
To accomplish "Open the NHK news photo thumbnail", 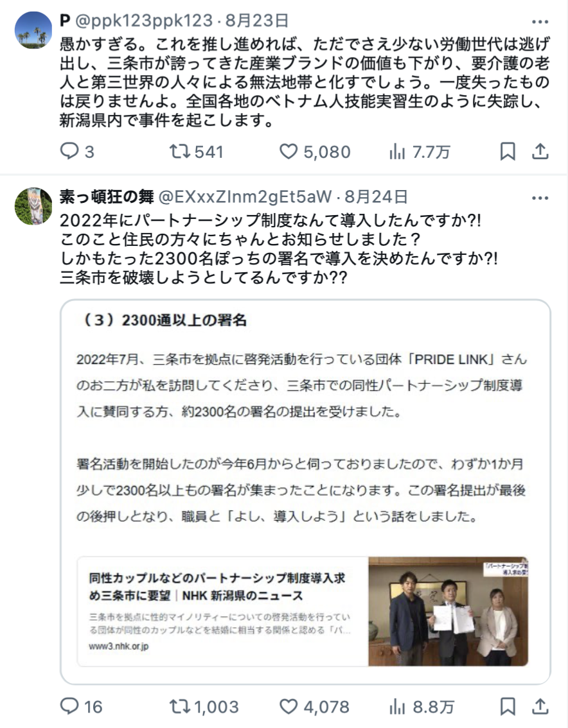I will [x=448, y=611].
